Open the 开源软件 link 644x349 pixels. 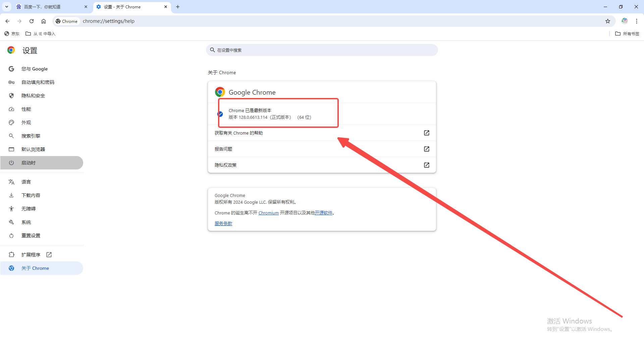pyautogui.click(x=323, y=213)
